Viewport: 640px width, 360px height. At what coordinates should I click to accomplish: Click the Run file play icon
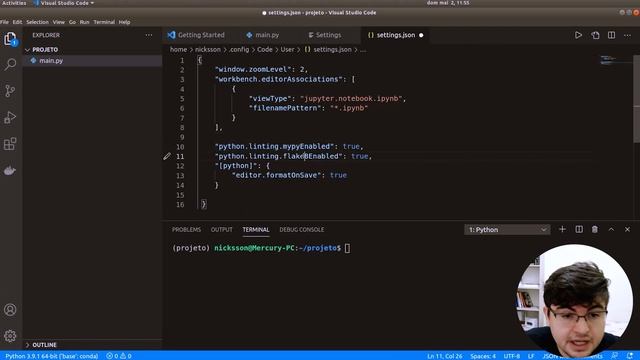[x=578, y=35]
